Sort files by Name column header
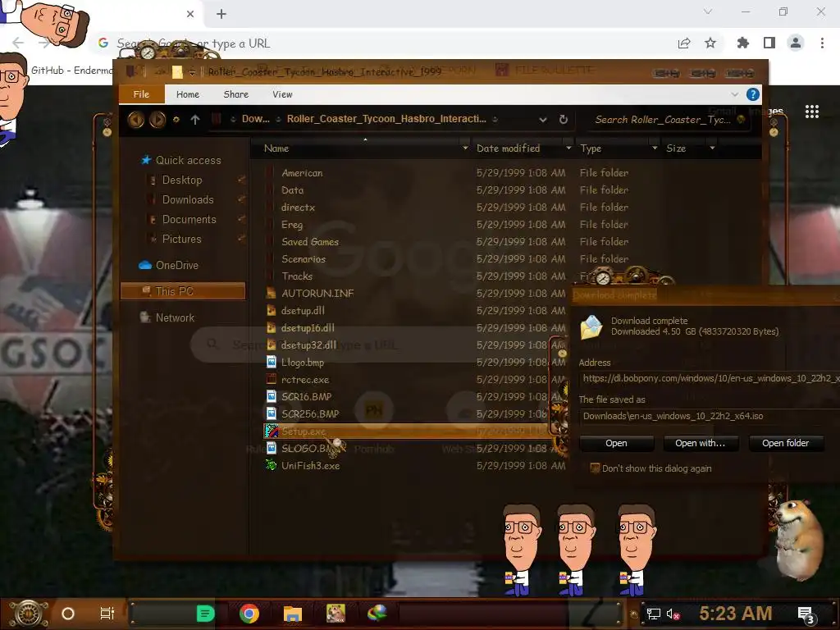Image resolution: width=840 pixels, height=630 pixels. point(276,148)
